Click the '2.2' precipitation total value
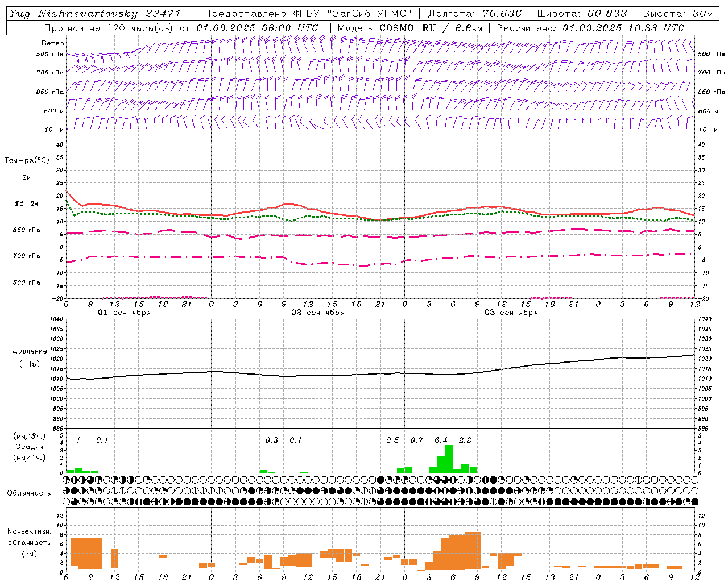This screenshot has height=582, width=728. (x=465, y=440)
